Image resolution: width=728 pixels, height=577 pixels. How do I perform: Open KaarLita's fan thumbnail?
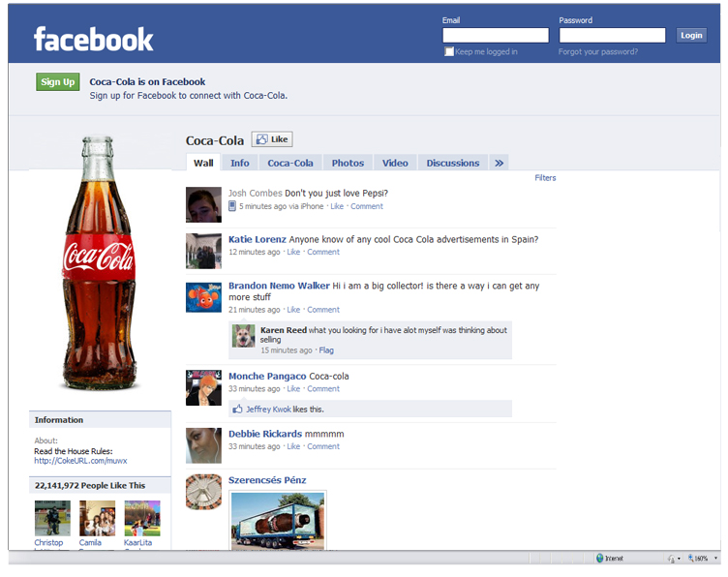coord(142,518)
